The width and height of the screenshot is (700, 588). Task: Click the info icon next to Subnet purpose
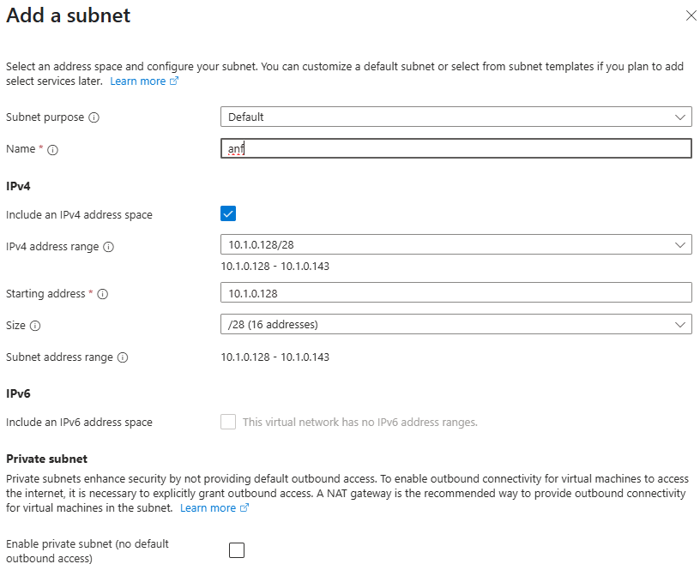[x=94, y=117]
